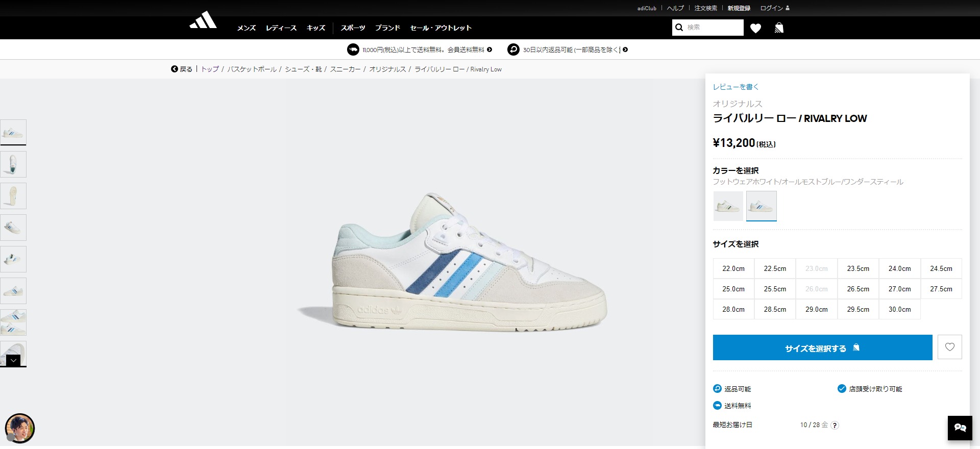
Task: Click レビューを書く write review link
Action: click(736, 87)
